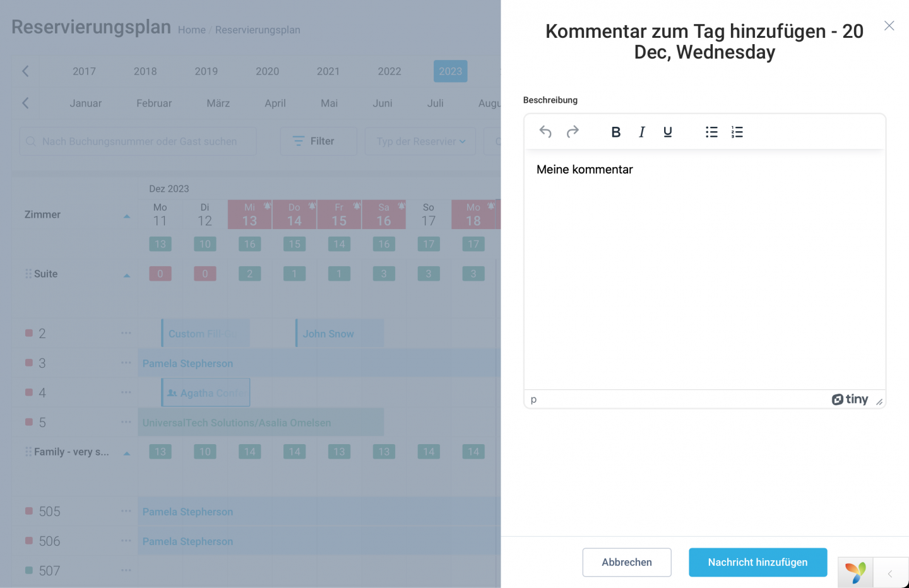The width and height of the screenshot is (909, 588).
Task: Close the comment side panel
Action: click(889, 26)
